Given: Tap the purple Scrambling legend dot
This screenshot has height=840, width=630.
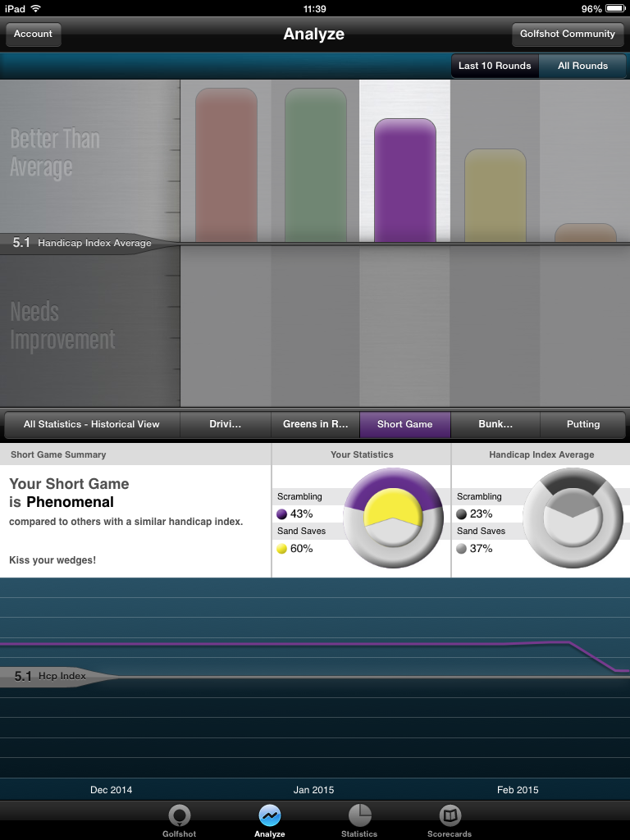Looking at the screenshot, I should 282,514.
